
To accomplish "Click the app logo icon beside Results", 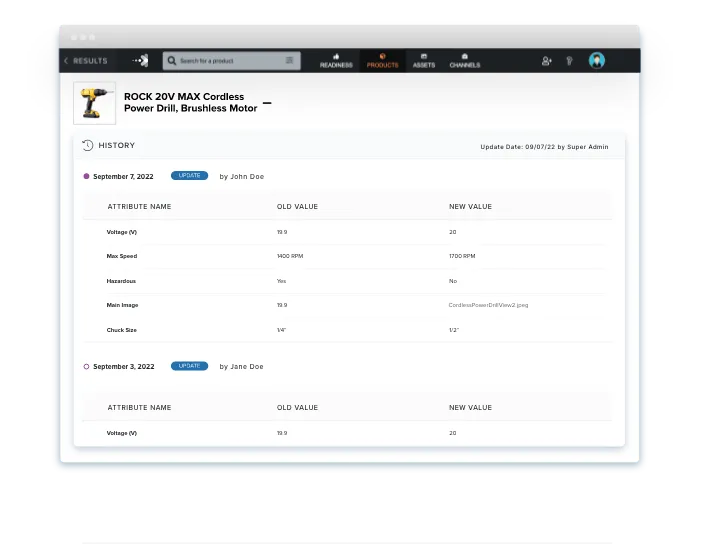I will pyautogui.click(x=140, y=61).
